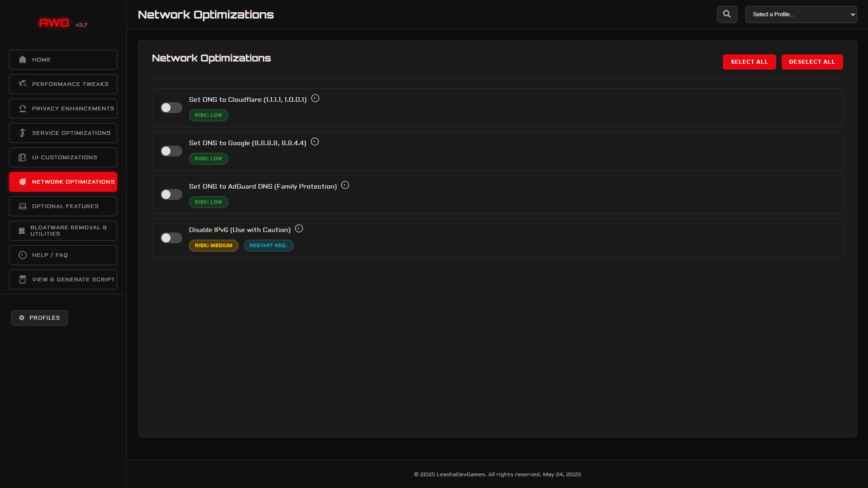Image resolution: width=868 pixels, height=488 pixels.
Task: Click the Profiles gear icon
Action: [x=22, y=318]
